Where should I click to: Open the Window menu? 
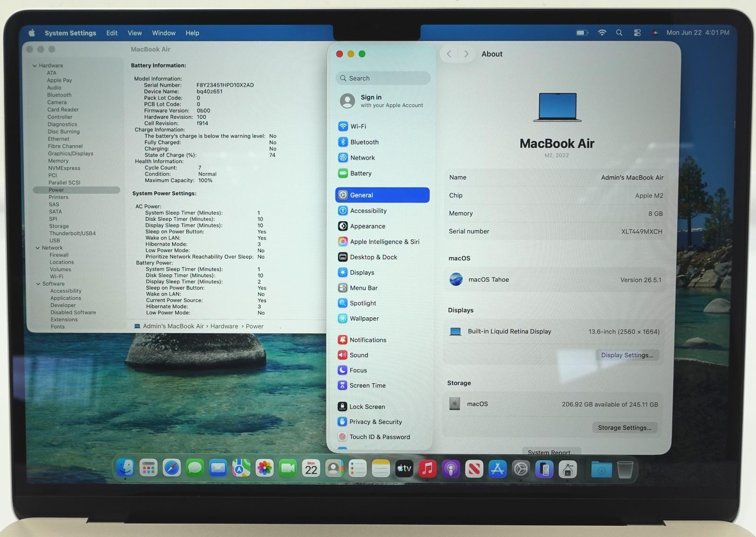[163, 33]
